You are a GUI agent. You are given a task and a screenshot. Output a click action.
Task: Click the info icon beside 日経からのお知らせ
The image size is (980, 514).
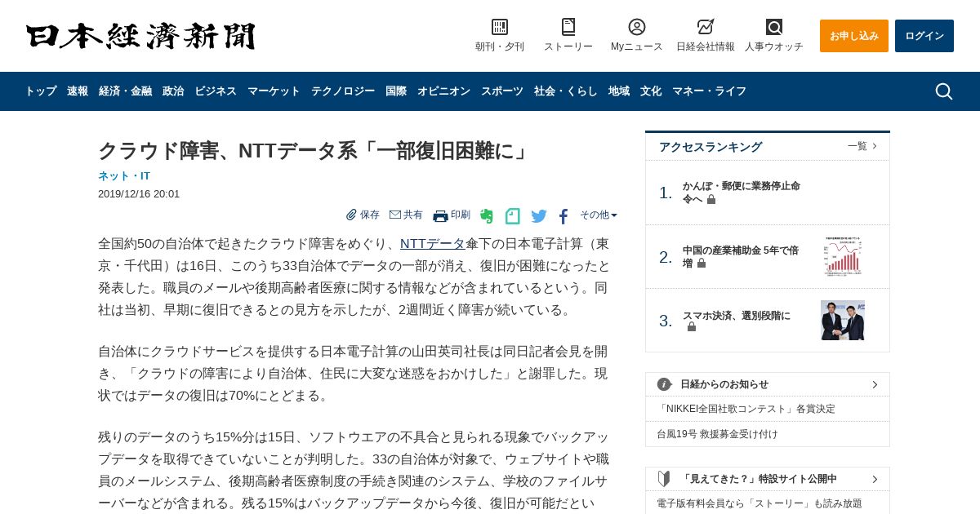coord(665,384)
